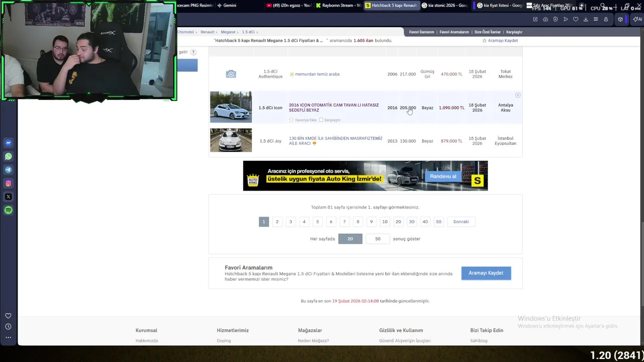Click the downloads icon in browser toolbar
This screenshot has width=644, height=362.
click(x=586, y=19)
